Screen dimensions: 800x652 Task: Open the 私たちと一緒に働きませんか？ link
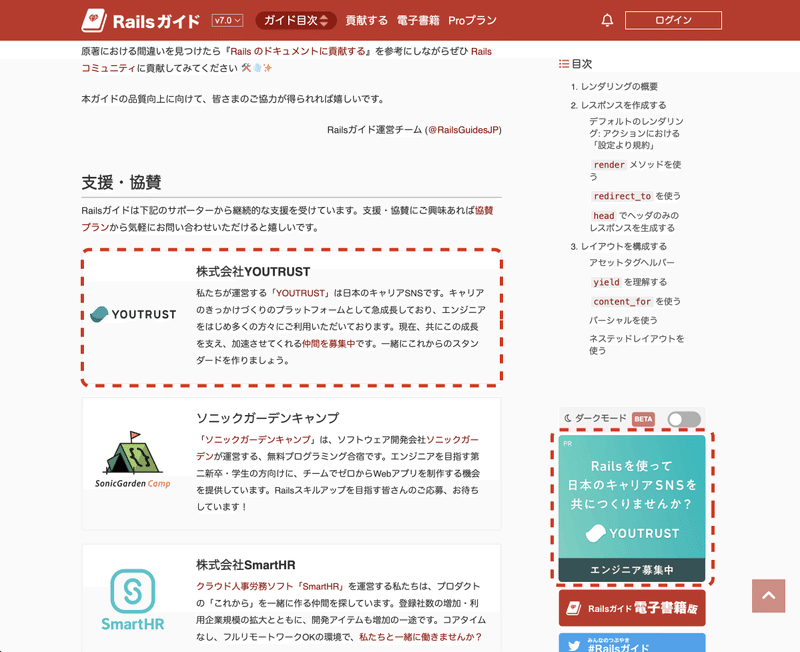pyautogui.click(x=420, y=637)
